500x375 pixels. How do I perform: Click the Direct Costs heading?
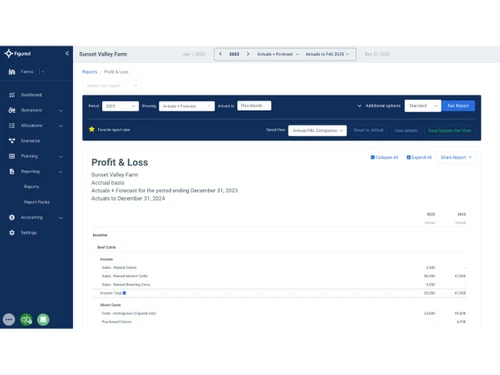pos(111,305)
